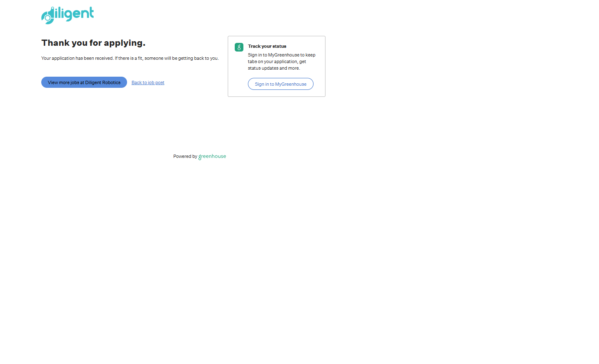Select the 'Track your status' card title

coord(267,47)
